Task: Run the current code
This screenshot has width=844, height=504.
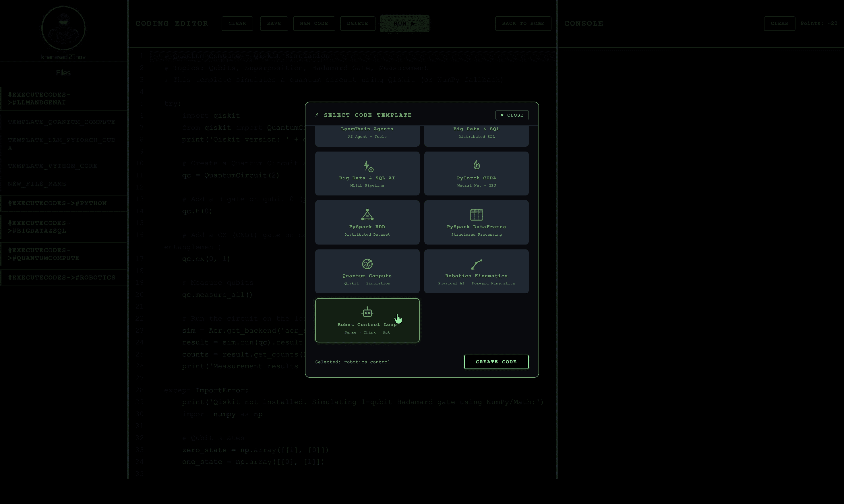Action: [404, 24]
